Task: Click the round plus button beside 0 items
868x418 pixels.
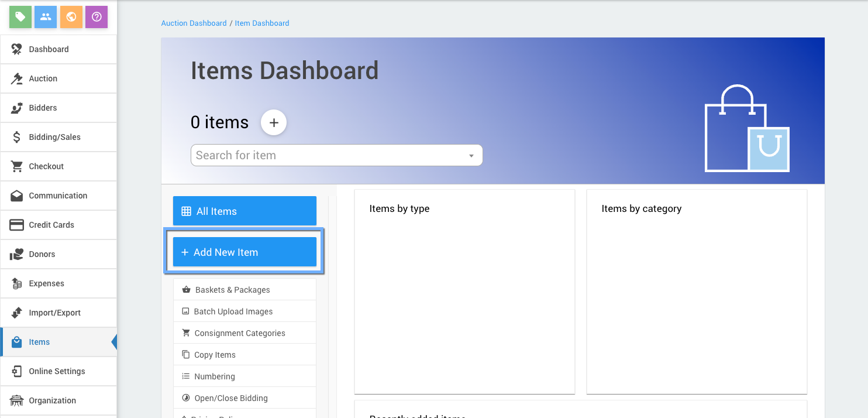Action: click(x=273, y=122)
